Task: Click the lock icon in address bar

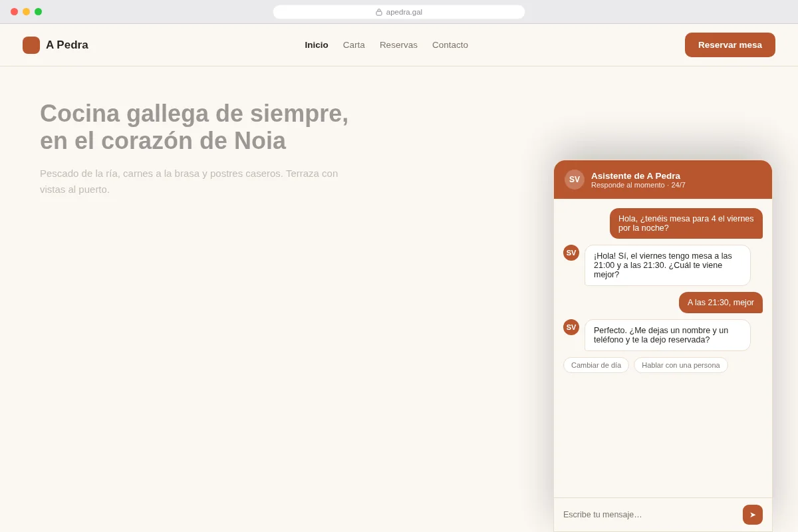Action: (x=379, y=12)
